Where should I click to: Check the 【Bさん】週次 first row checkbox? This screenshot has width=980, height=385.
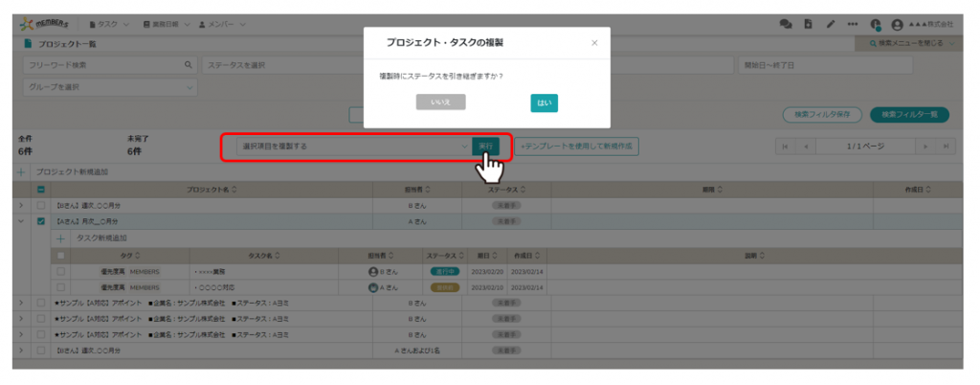40,205
